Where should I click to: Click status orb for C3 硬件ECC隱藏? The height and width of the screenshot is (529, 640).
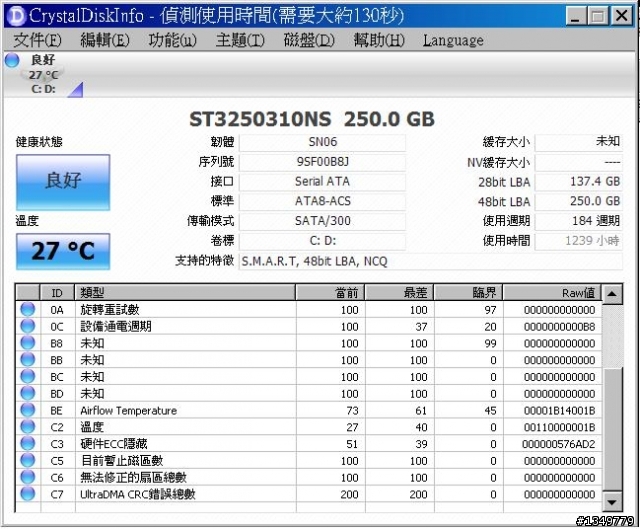tap(28, 443)
